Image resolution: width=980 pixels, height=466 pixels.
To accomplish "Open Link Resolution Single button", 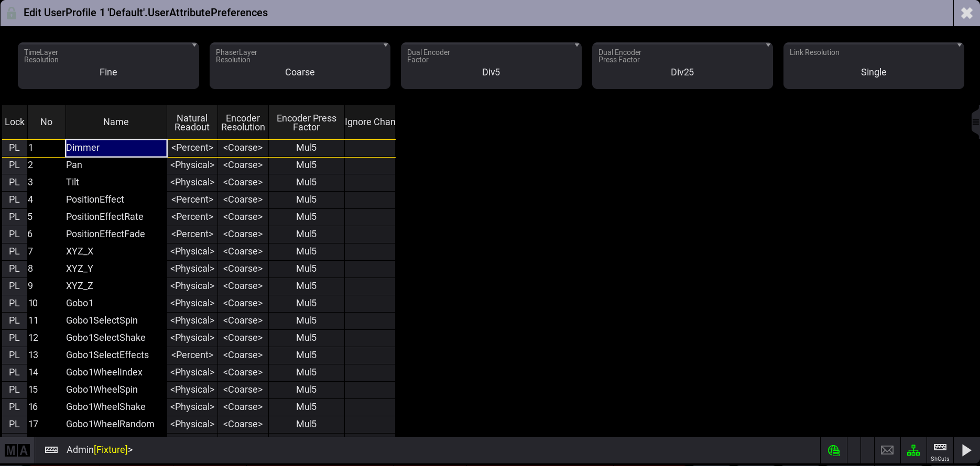I will click(x=874, y=66).
